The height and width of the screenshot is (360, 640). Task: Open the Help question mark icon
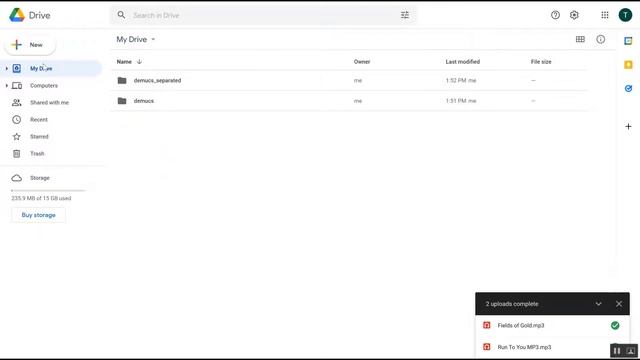point(555,15)
